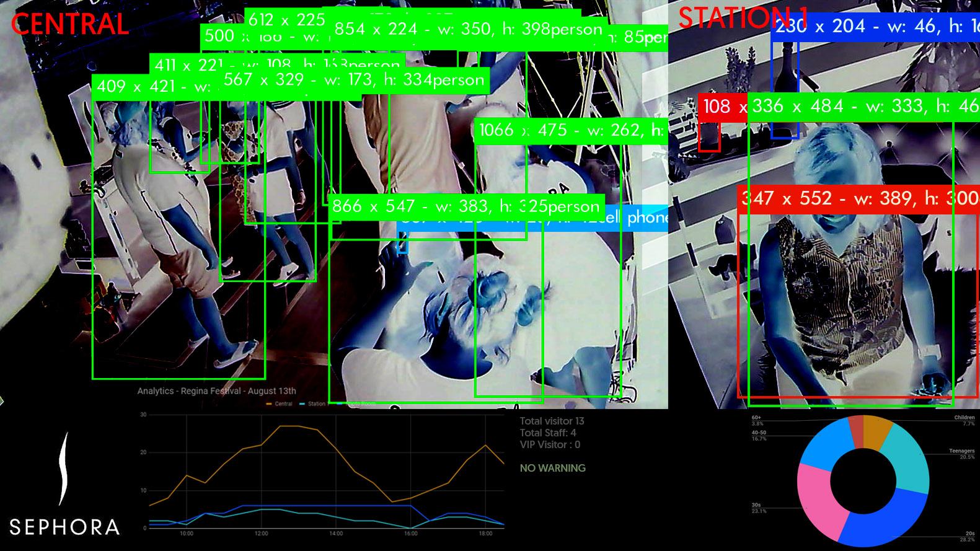This screenshot has height=551, width=980.
Task: Click the red 60+ donut segment
Action: 856,430
